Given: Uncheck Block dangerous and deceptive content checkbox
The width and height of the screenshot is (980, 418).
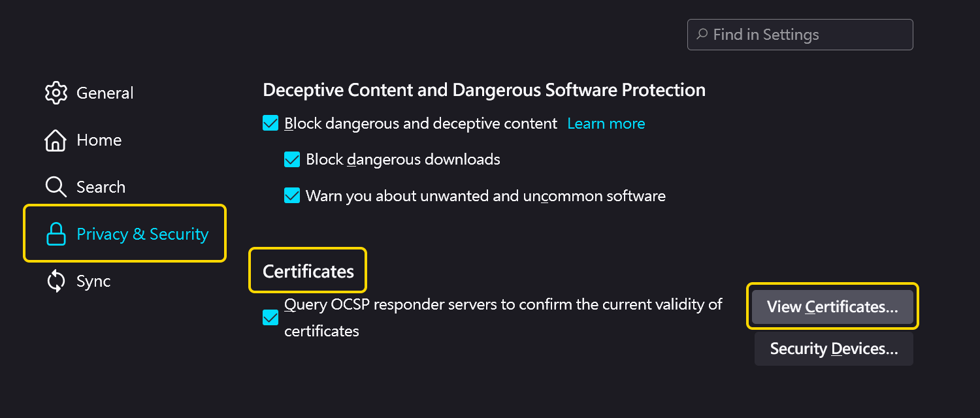Looking at the screenshot, I should pos(270,123).
